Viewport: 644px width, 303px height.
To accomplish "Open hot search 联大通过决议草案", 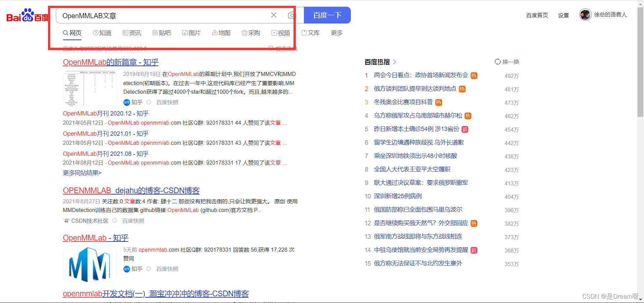I will [421, 183].
